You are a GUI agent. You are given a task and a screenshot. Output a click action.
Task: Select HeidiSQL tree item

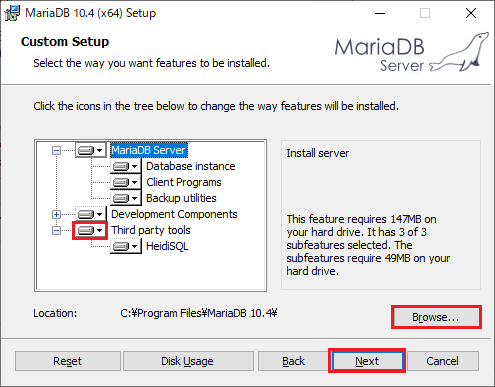[167, 247]
